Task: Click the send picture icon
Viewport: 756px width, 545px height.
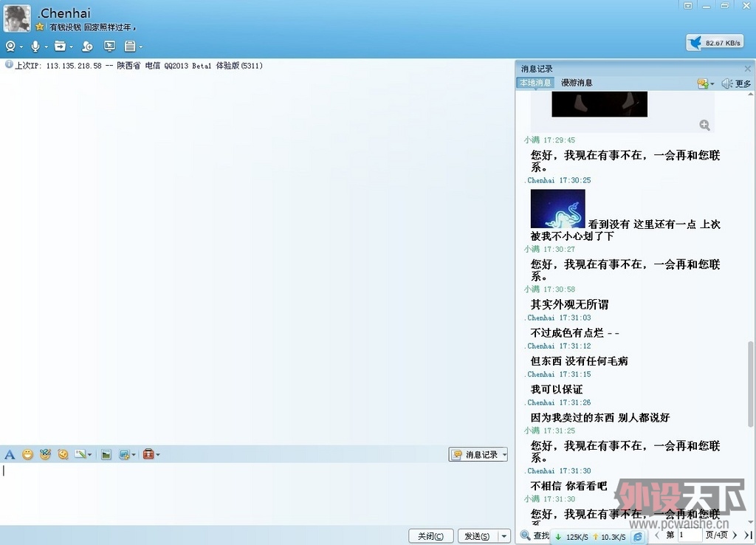Action: click(x=106, y=454)
